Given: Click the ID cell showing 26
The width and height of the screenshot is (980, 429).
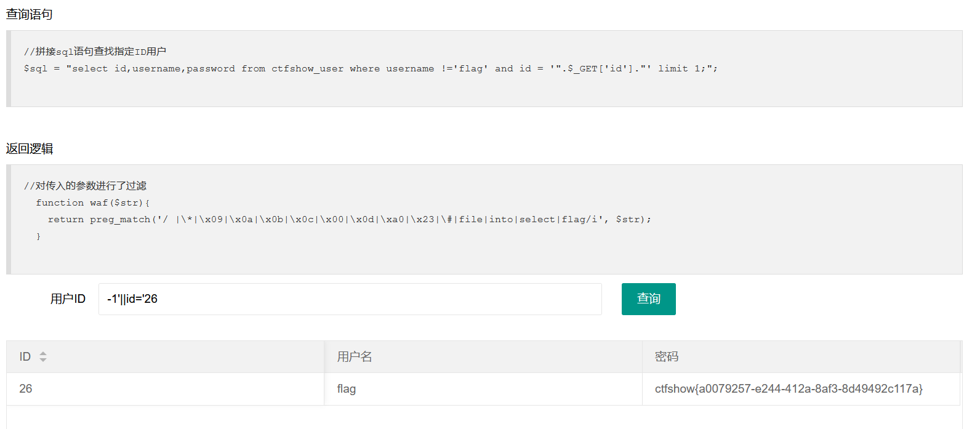Looking at the screenshot, I should pos(26,389).
